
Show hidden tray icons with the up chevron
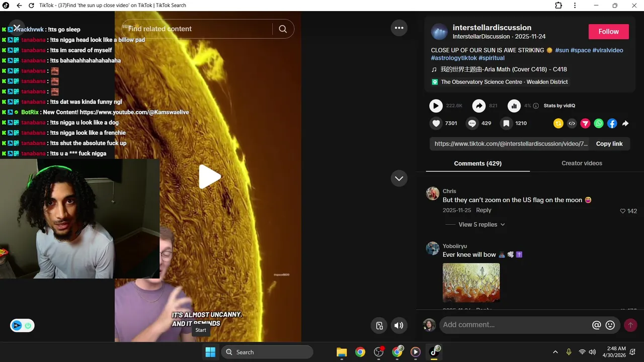555,352
